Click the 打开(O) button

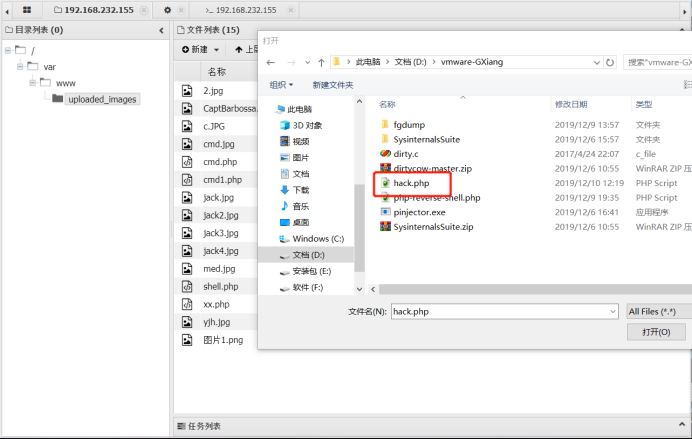pos(656,332)
